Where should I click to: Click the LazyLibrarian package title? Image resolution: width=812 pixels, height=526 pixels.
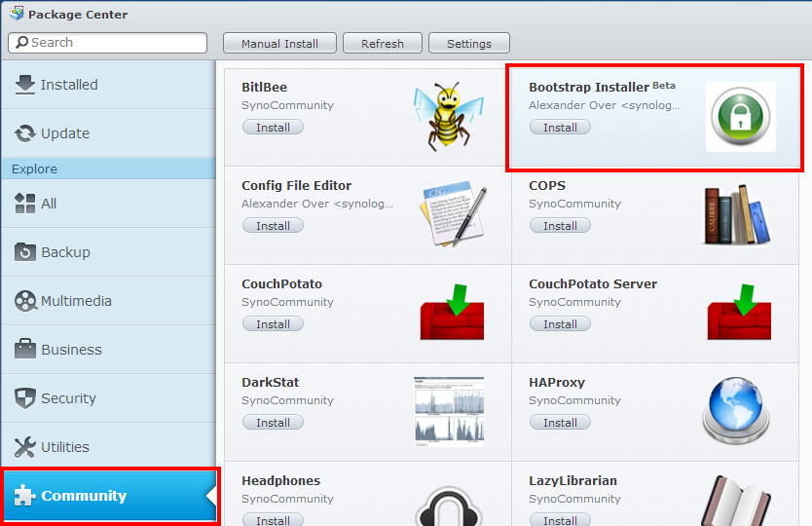coord(572,481)
